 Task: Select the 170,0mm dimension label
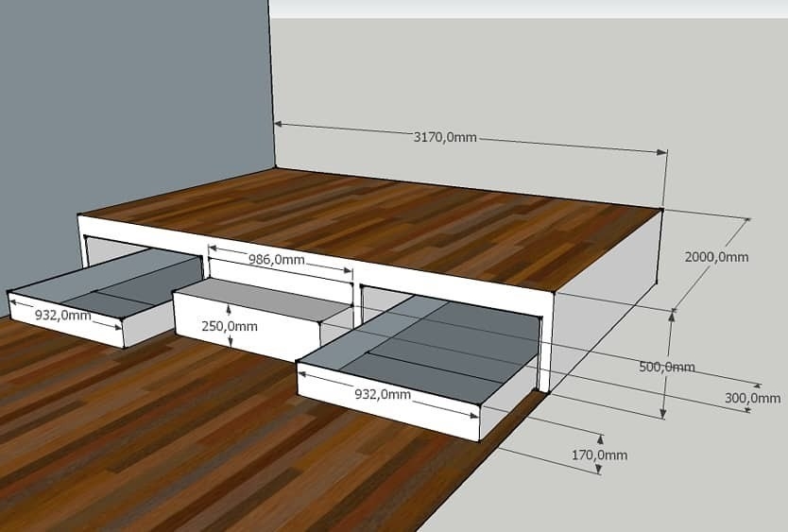pyautogui.click(x=600, y=455)
